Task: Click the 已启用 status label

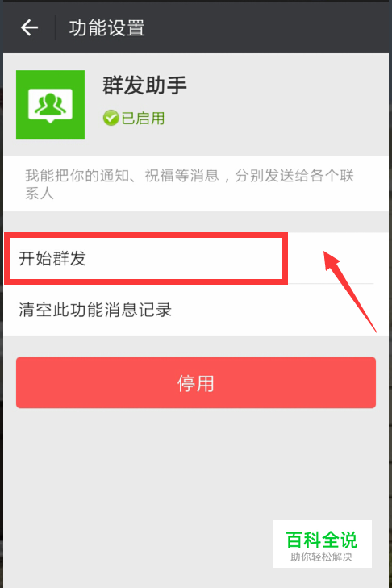Action: [x=143, y=118]
